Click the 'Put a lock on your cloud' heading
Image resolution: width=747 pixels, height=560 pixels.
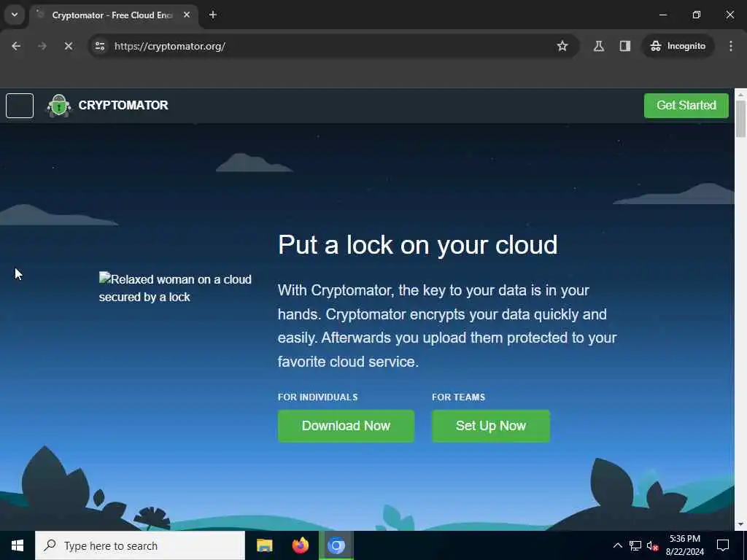(x=418, y=245)
